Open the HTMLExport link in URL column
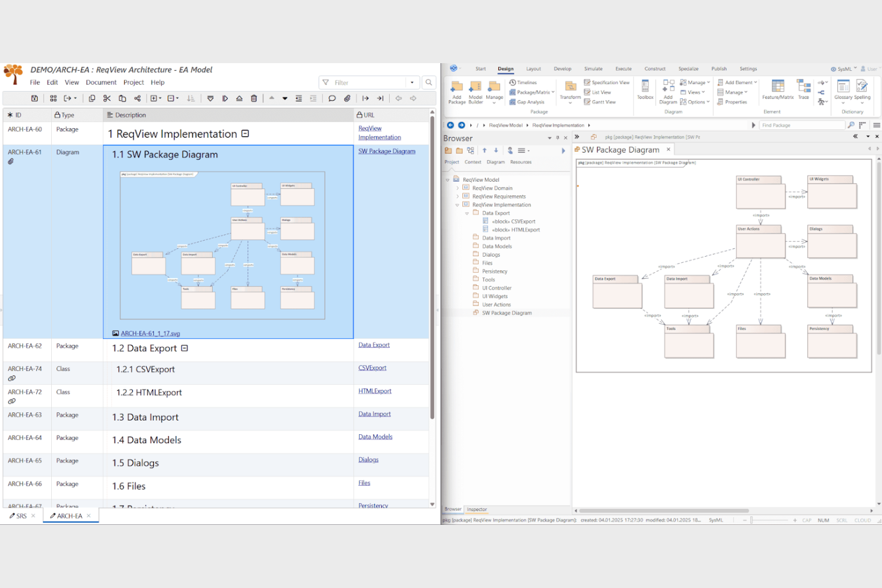 click(375, 391)
